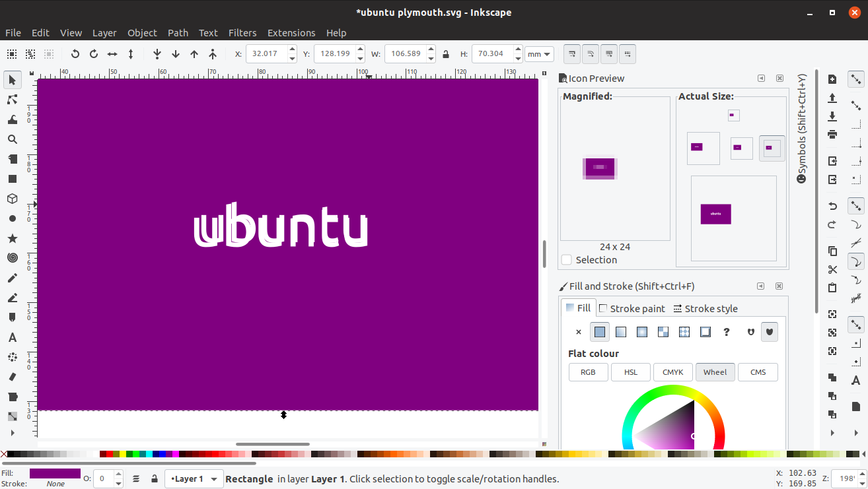Toggle the layer lock in the status bar
The height and width of the screenshot is (489, 868).
click(154, 478)
